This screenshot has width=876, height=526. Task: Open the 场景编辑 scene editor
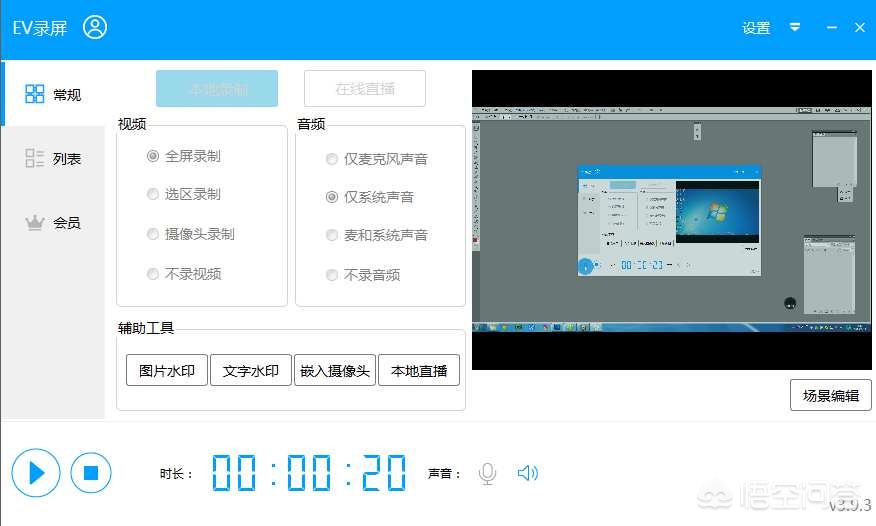click(831, 395)
